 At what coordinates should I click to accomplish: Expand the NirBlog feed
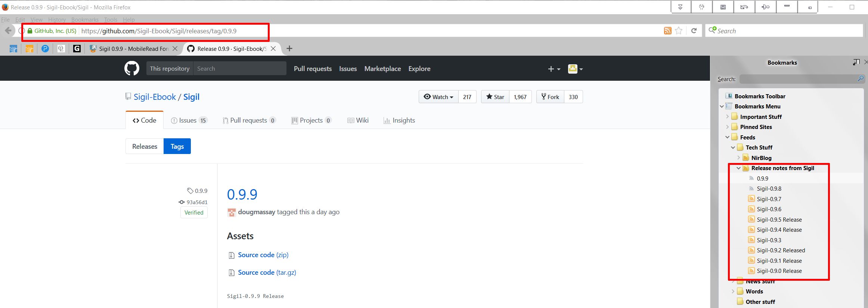[x=738, y=158]
